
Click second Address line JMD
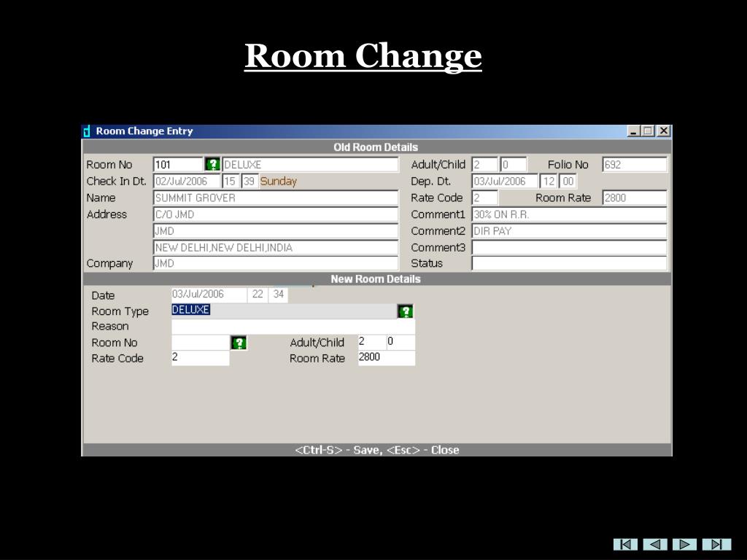tap(275, 231)
